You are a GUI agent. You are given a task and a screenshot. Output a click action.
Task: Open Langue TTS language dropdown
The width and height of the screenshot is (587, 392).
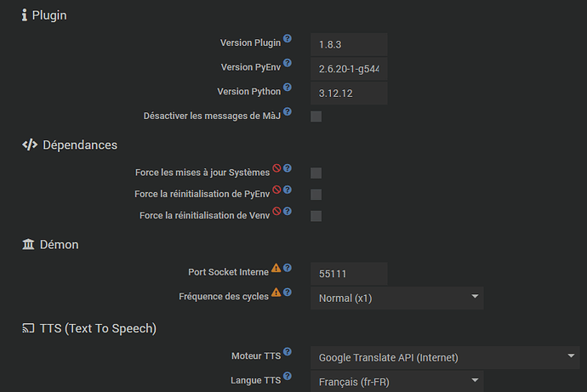click(396, 381)
